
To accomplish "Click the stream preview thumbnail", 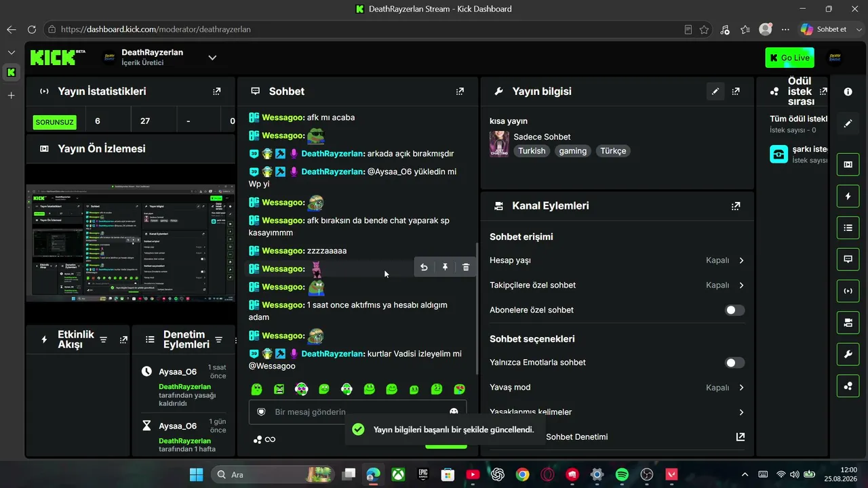I will pyautogui.click(x=130, y=243).
